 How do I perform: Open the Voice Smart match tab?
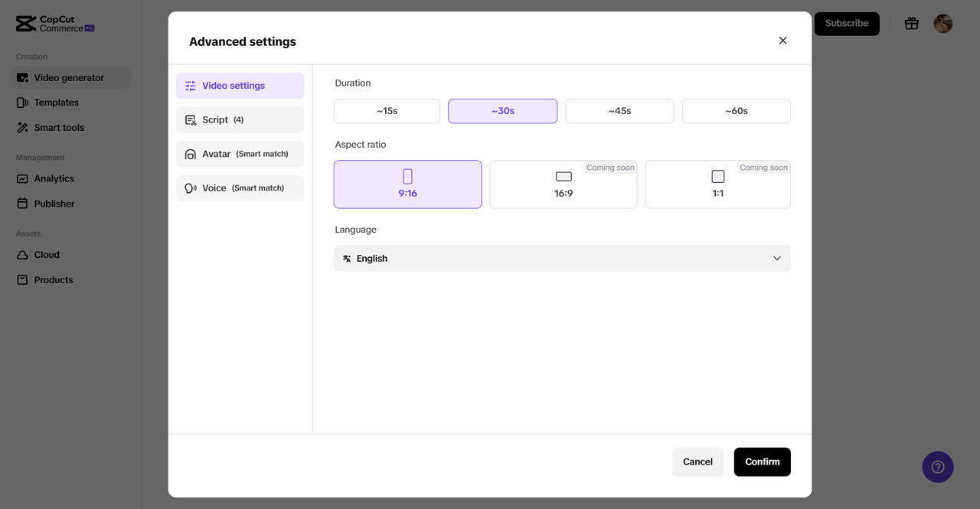(240, 188)
